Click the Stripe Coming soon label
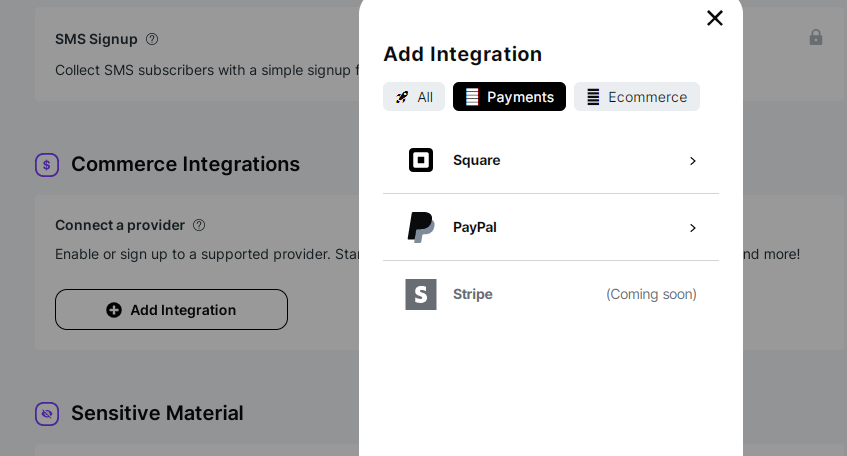The height and width of the screenshot is (456, 847). [651, 294]
